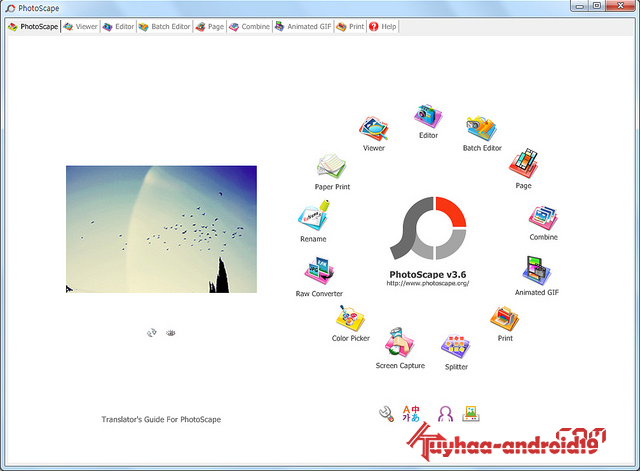Open the Splitter icon
Screen dimensions: 641x473
tap(456, 347)
